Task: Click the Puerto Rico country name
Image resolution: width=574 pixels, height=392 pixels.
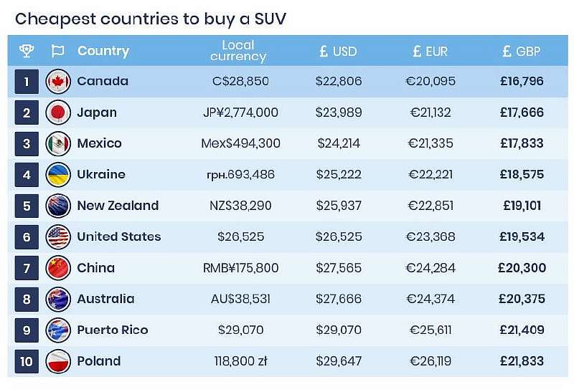Action: pyautogui.click(x=112, y=330)
